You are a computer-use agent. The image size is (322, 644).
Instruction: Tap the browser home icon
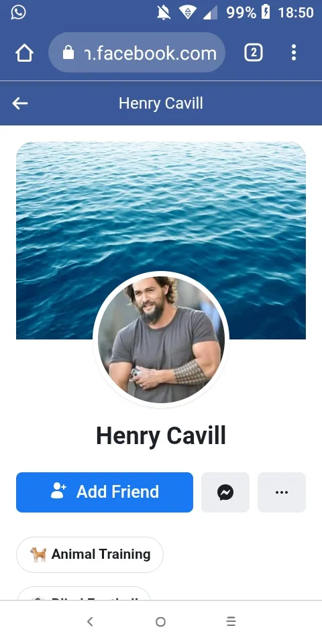point(24,53)
